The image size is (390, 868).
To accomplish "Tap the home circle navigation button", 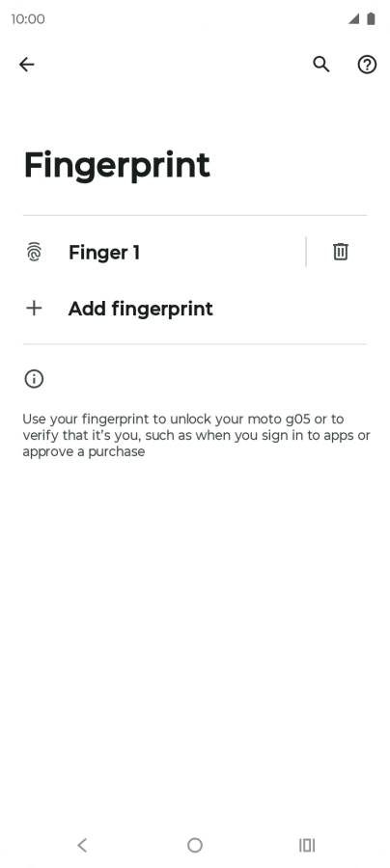I will coord(195,845).
